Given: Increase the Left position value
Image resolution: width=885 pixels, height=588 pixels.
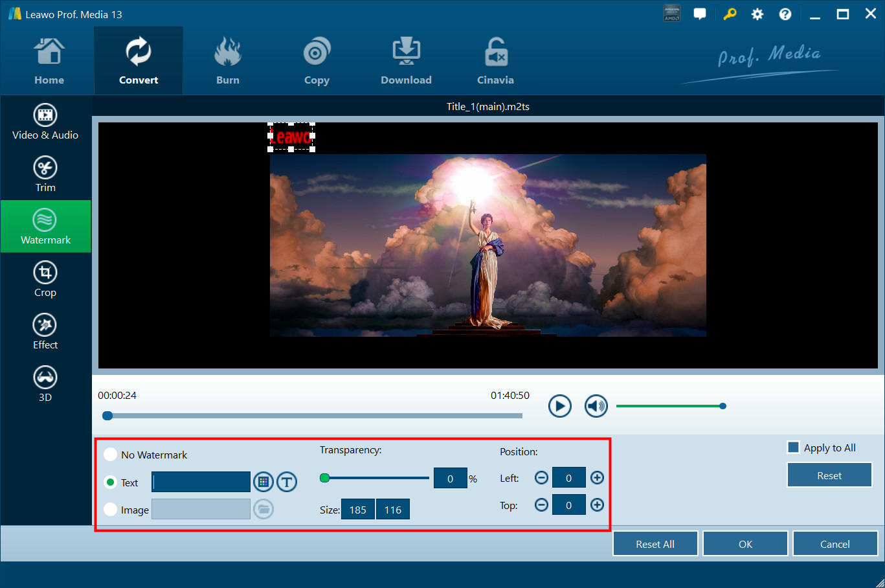Looking at the screenshot, I should click(x=597, y=478).
